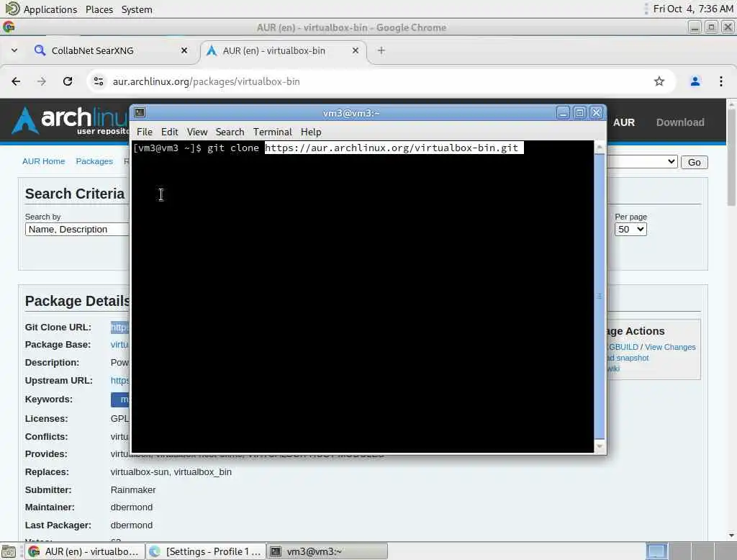This screenshot has height=560, width=737.
Task: Open dropdown beside Go button
Action: (x=642, y=162)
